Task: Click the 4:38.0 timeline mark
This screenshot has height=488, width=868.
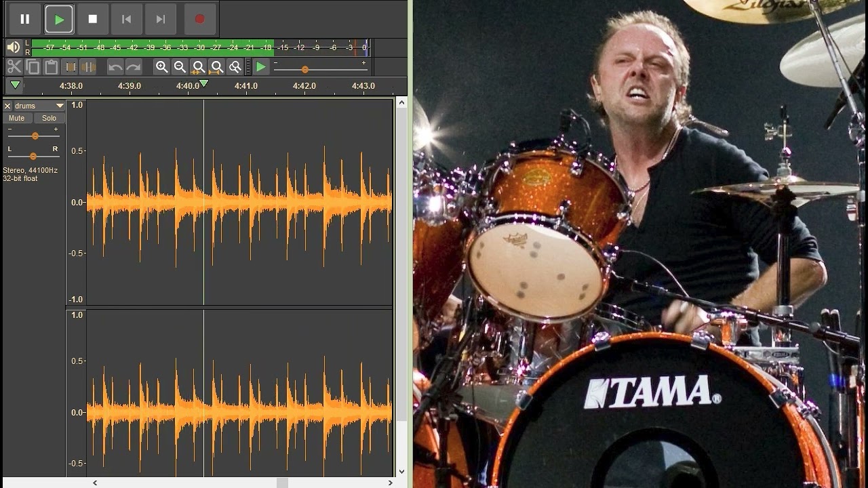Action: [x=71, y=86]
